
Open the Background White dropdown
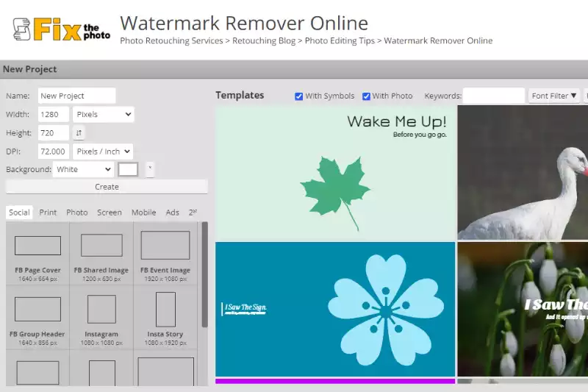coord(83,169)
